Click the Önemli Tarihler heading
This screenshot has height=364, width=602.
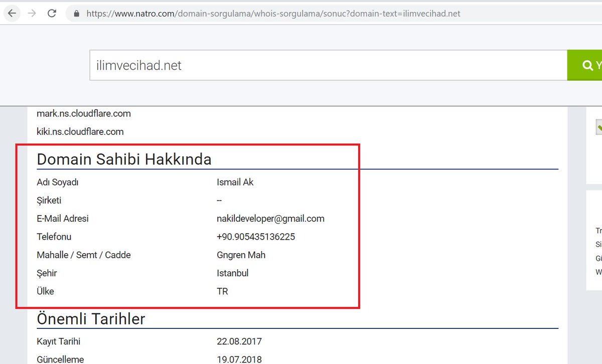point(91,319)
